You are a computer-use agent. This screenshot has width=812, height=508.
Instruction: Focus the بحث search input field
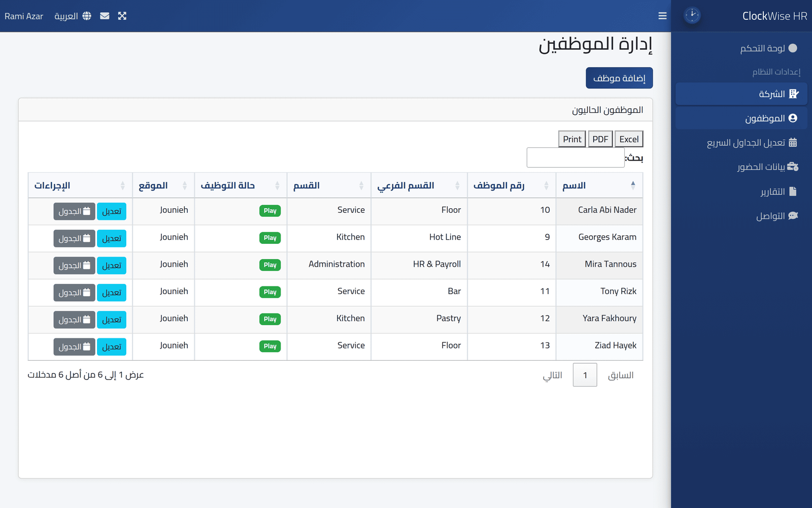click(x=576, y=157)
